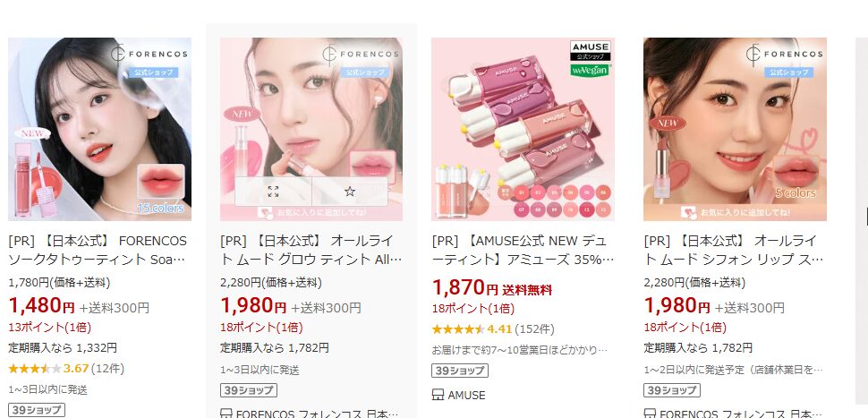Image resolution: width=868 pixels, height=418 pixels.
Task: Click the 39ショップ badge under first product
Action: pos(37,410)
